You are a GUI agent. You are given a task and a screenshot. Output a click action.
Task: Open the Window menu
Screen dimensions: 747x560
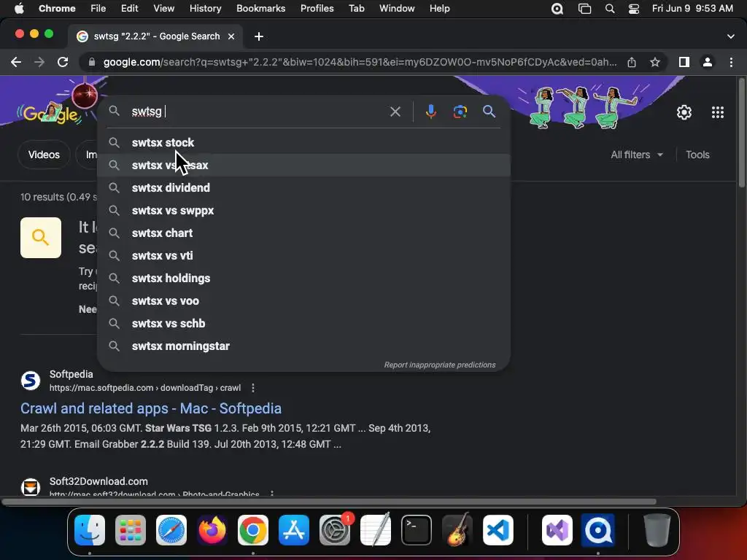point(397,9)
